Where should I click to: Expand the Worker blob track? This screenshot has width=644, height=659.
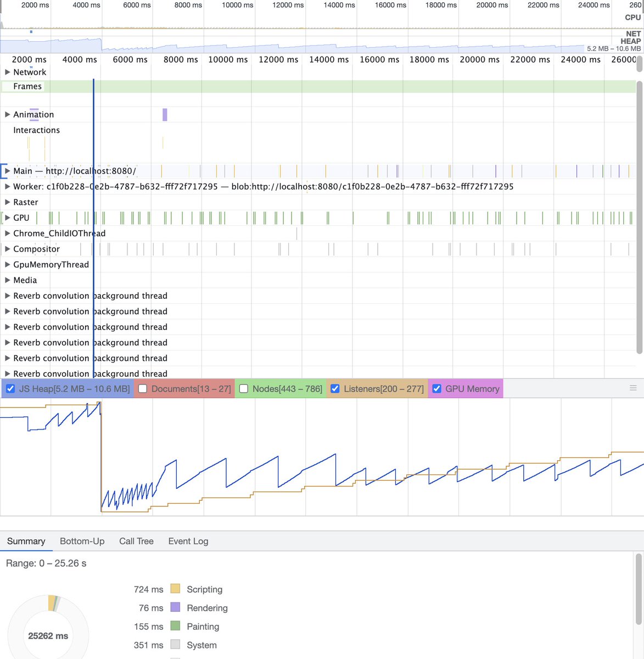click(x=8, y=186)
